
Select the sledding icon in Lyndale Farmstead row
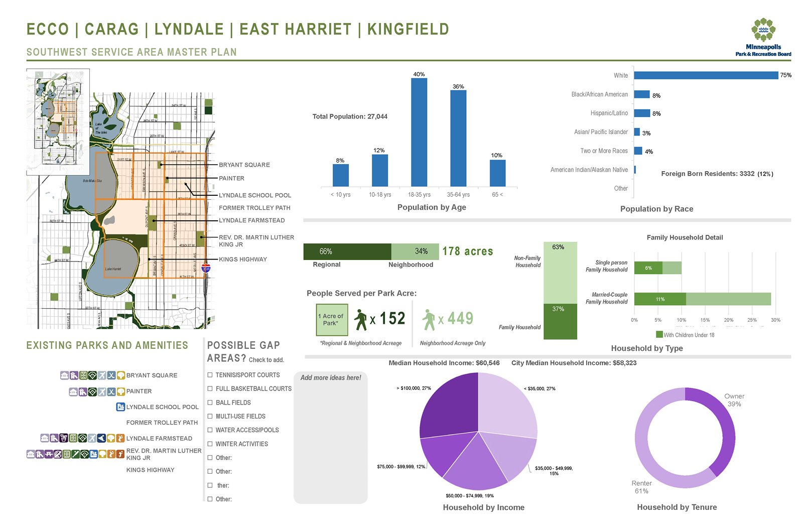(101, 438)
